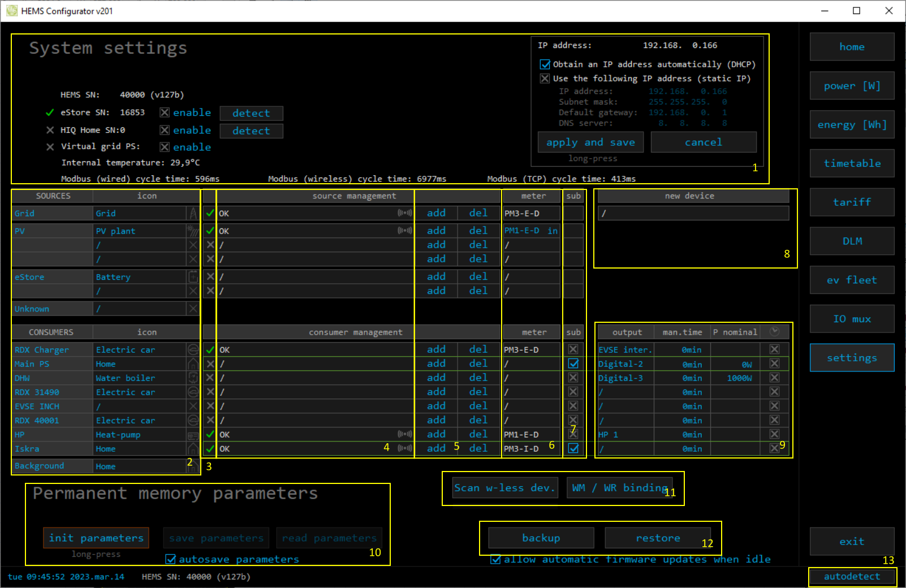The height and width of the screenshot is (588, 906).
Task: Click the Heat-pump icon in HP row
Action: pos(193,435)
